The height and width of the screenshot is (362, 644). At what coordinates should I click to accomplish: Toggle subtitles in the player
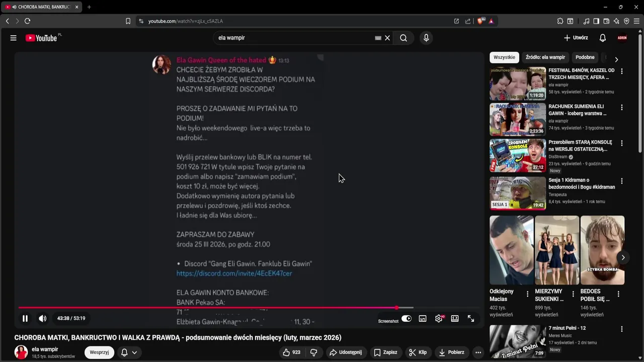click(423, 318)
